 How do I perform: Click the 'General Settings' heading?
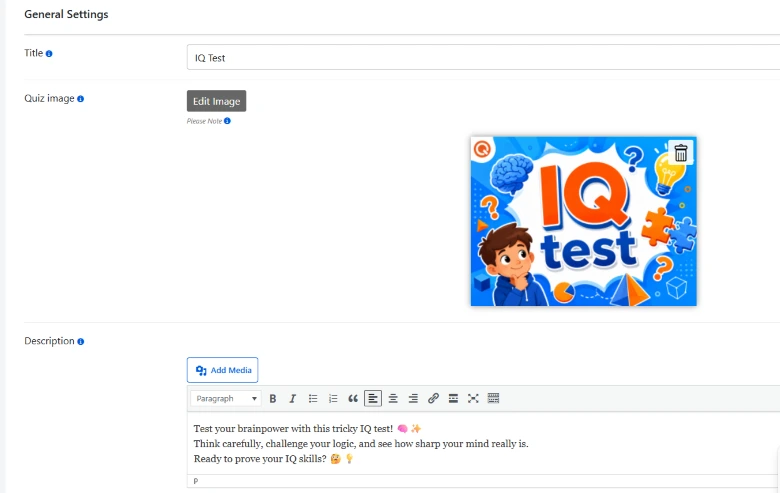coord(66,14)
